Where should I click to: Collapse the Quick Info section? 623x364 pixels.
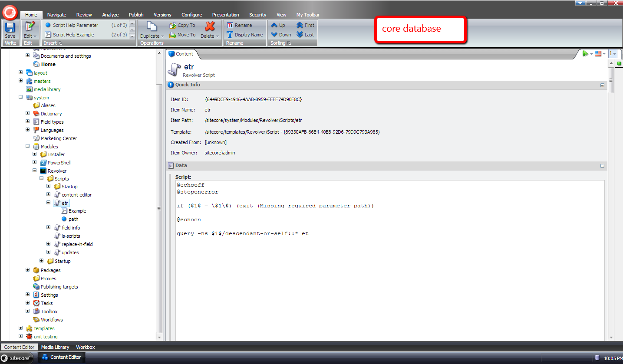pos(602,85)
